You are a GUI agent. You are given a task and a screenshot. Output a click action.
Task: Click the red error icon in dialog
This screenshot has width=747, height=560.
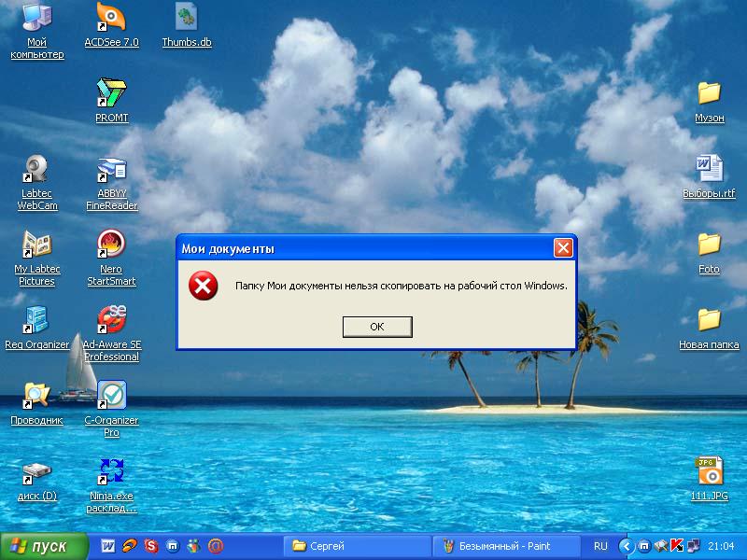(x=204, y=286)
